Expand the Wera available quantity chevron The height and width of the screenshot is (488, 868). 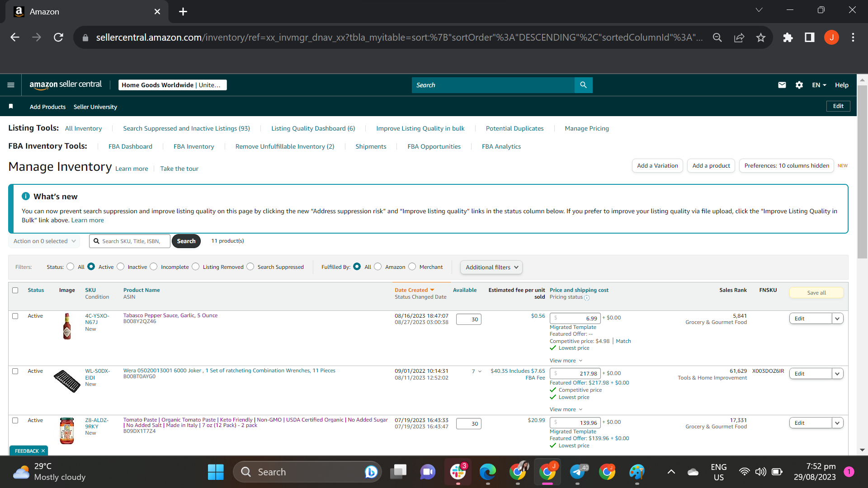pos(480,371)
